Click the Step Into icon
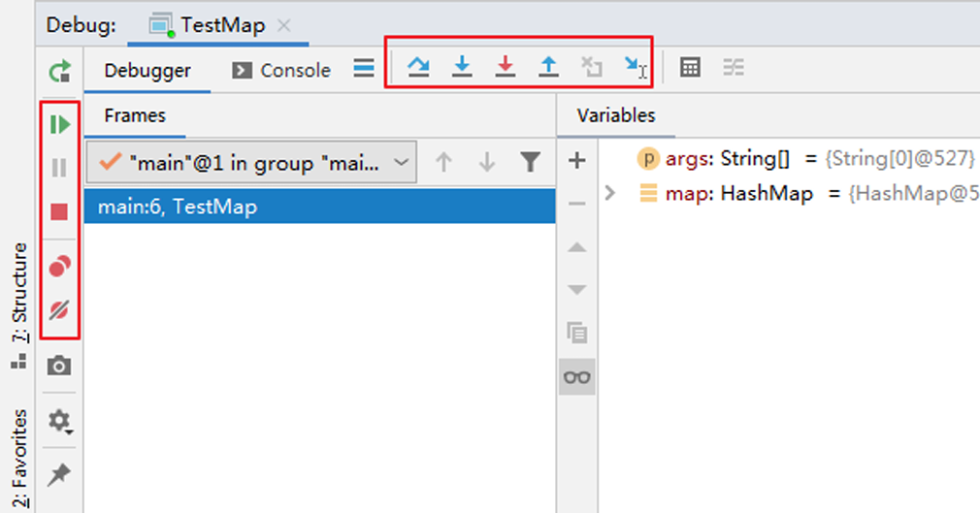 click(x=463, y=67)
